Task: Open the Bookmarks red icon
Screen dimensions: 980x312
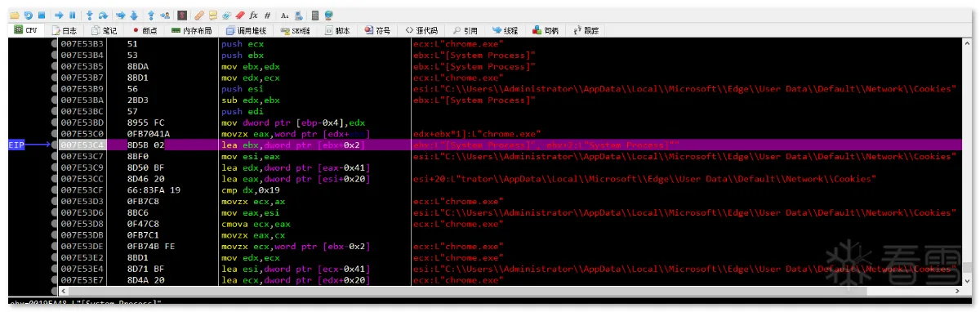Action: click(240, 15)
